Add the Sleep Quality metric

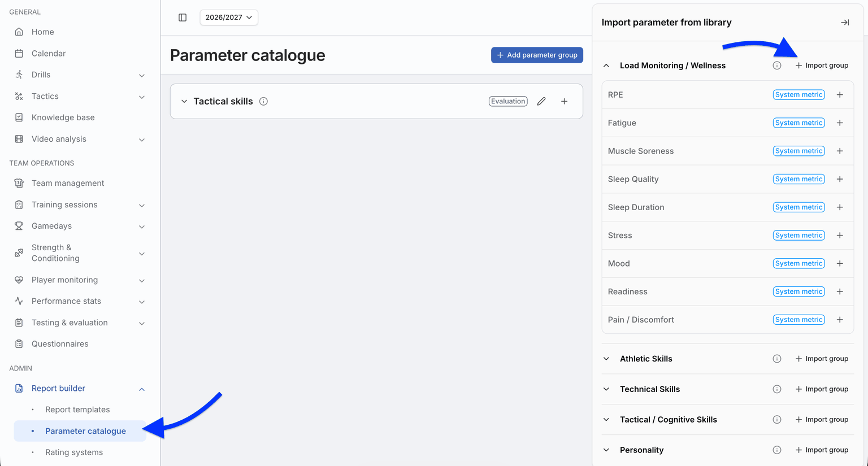point(840,179)
